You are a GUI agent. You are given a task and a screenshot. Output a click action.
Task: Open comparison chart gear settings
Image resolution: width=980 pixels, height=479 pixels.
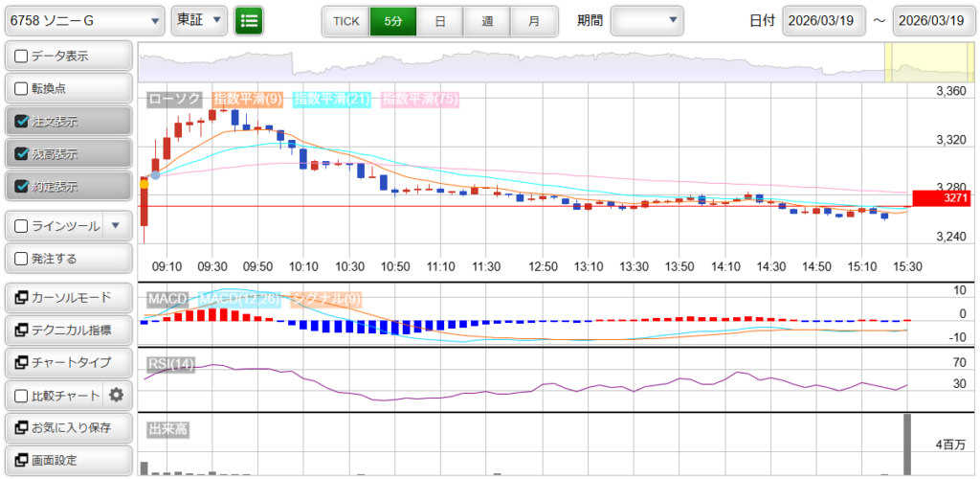(117, 395)
